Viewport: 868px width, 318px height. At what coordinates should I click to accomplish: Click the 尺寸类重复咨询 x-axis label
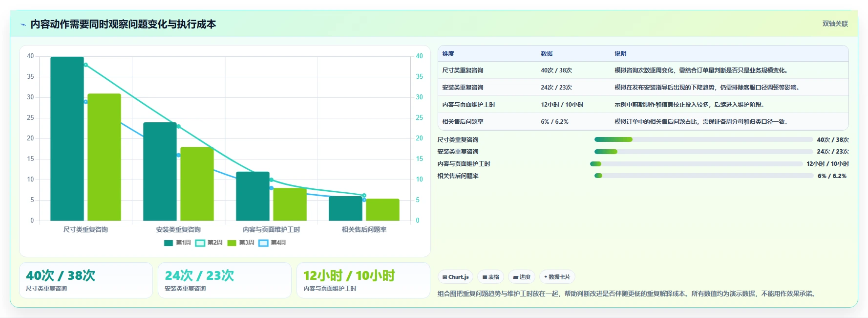pos(85,229)
